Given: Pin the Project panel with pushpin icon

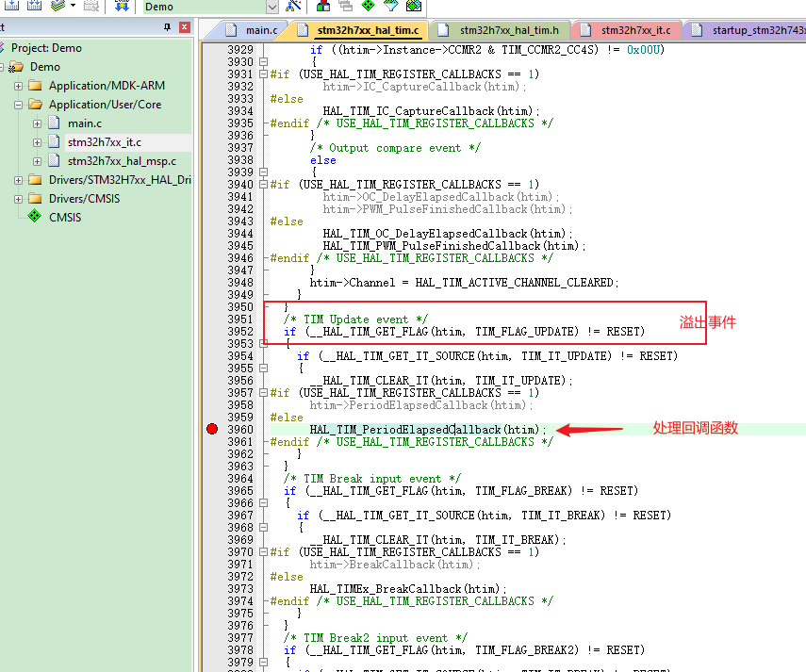Looking at the screenshot, I should click(167, 27).
